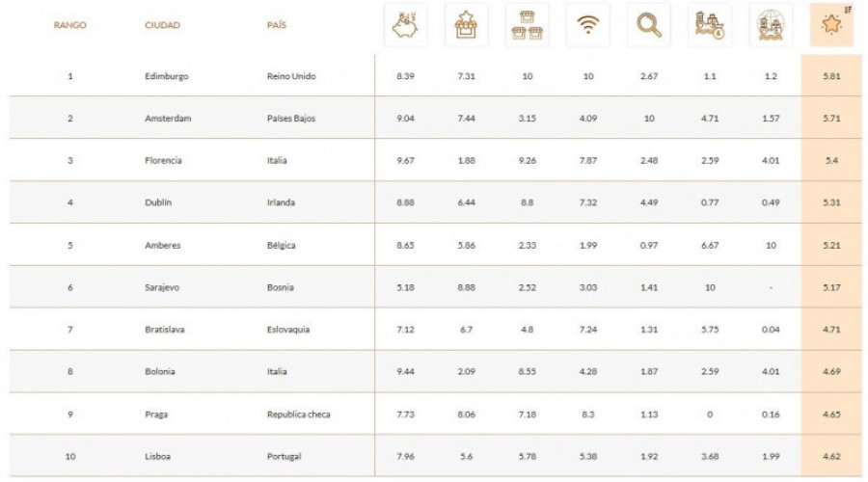The height and width of the screenshot is (482, 868).
Task: Click the magnifying glass search column icon
Action: [649, 25]
